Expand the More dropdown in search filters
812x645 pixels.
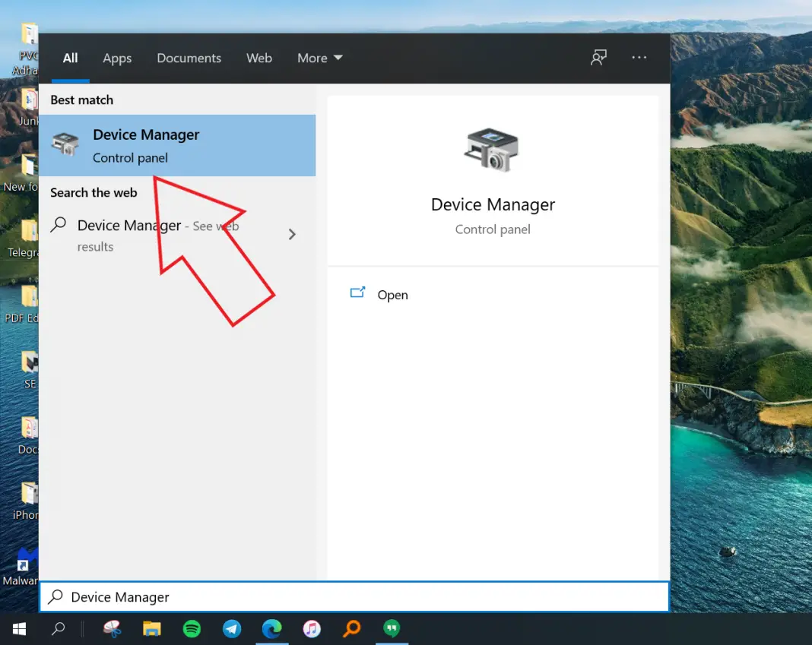coord(319,58)
